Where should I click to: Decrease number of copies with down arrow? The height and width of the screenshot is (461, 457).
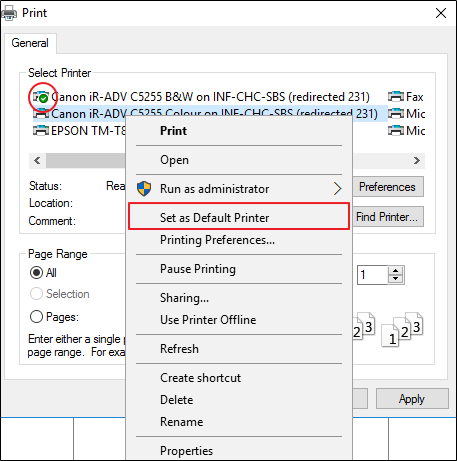click(396, 279)
